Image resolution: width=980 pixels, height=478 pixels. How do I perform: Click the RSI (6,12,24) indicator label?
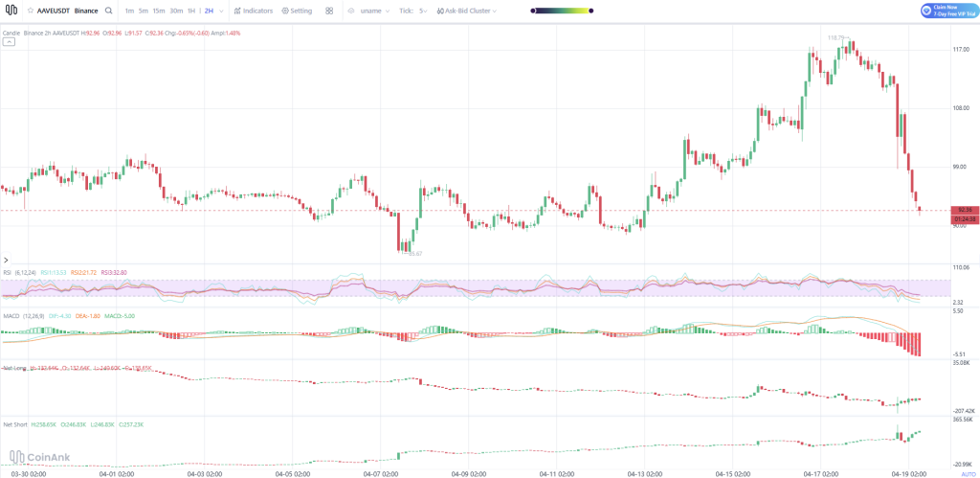pyautogui.click(x=20, y=272)
